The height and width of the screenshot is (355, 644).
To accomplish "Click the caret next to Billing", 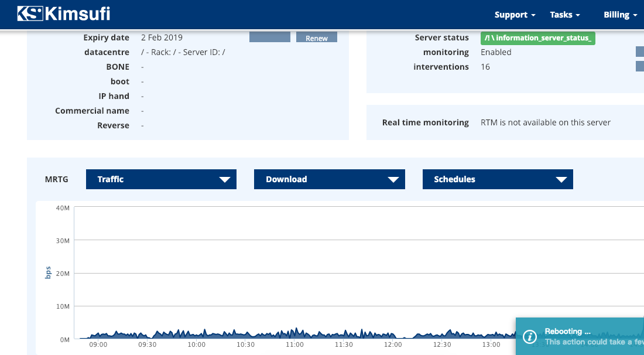I will (635, 15).
